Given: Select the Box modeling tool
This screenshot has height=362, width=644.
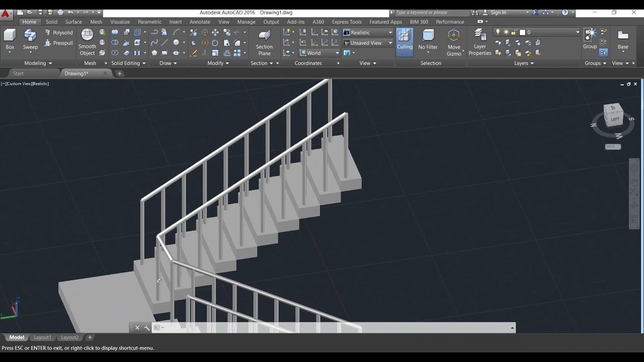Looking at the screenshot, I should tap(10, 40).
